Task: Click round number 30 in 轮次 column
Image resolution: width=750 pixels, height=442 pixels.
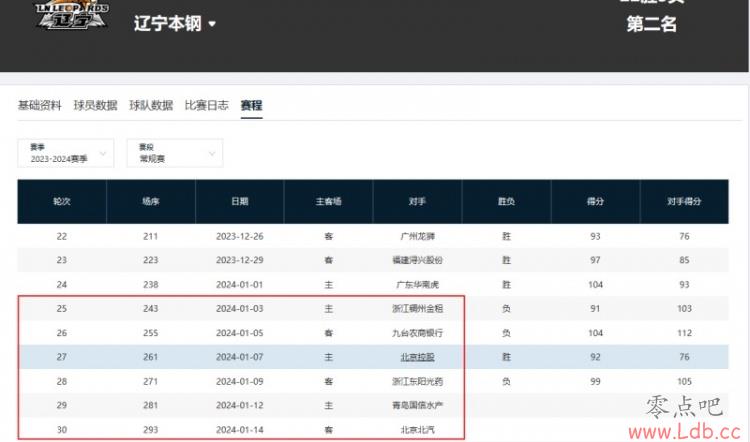Action: [62, 430]
